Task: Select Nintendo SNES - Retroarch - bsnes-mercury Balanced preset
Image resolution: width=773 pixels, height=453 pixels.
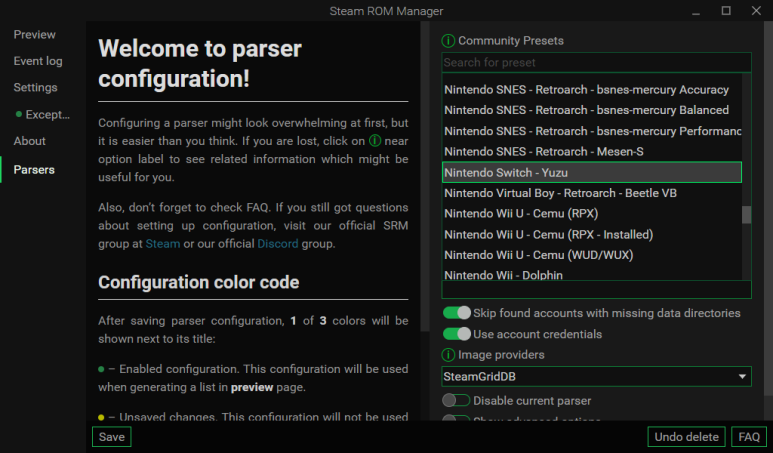Action: point(592,110)
